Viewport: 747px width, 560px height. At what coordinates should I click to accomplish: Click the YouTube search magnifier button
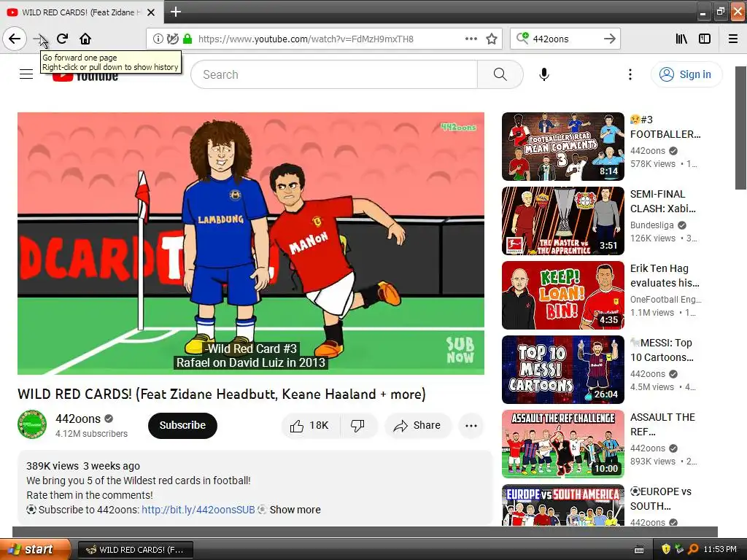[500, 74]
